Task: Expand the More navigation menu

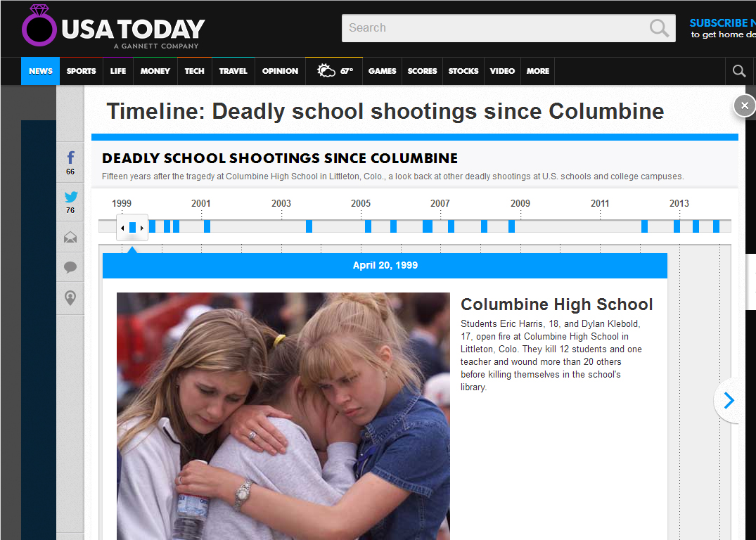Action: tap(538, 71)
